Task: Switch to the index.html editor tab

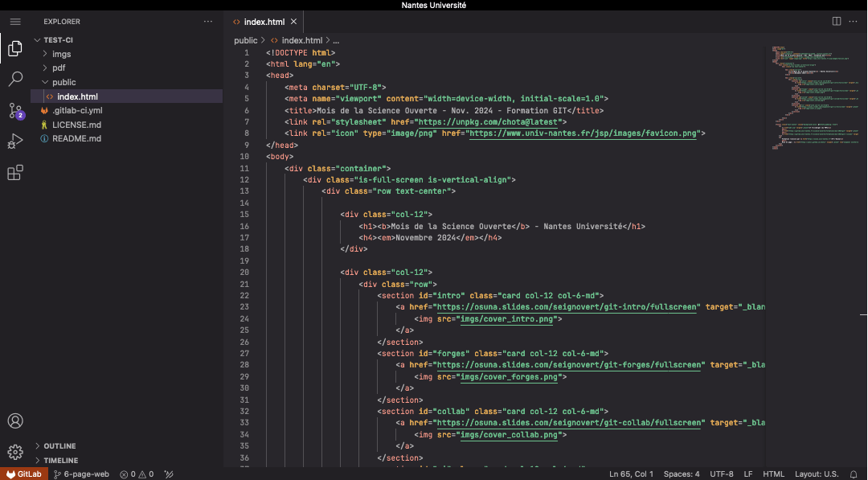Action: pos(264,22)
